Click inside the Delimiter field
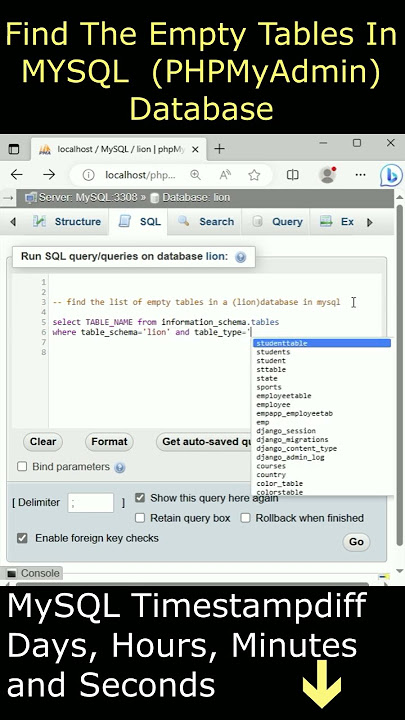Image resolution: width=405 pixels, height=720 pixels. tap(91, 502)
